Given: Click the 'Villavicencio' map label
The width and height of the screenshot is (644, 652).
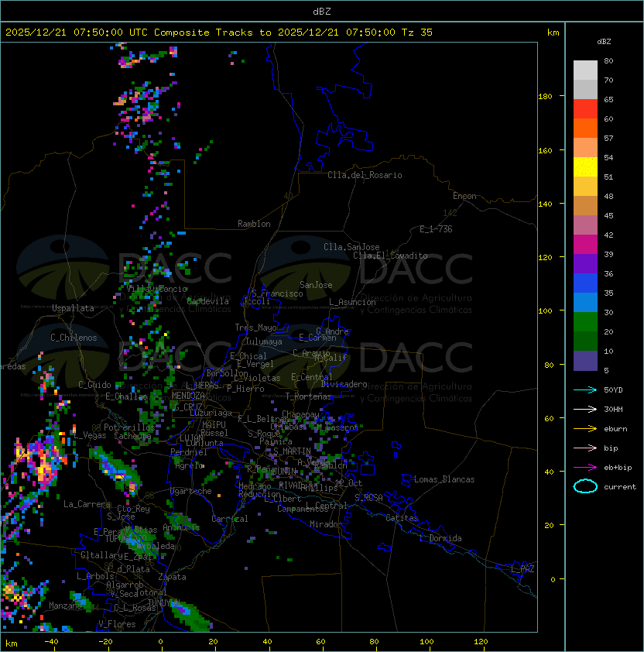Looking at the screenshot, I should 156,289.
